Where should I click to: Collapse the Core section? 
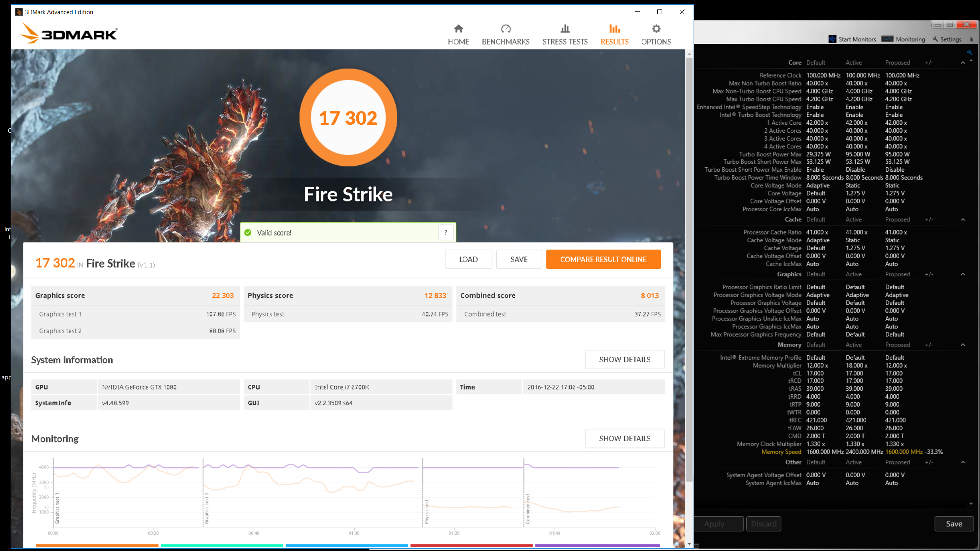(963, 62)
